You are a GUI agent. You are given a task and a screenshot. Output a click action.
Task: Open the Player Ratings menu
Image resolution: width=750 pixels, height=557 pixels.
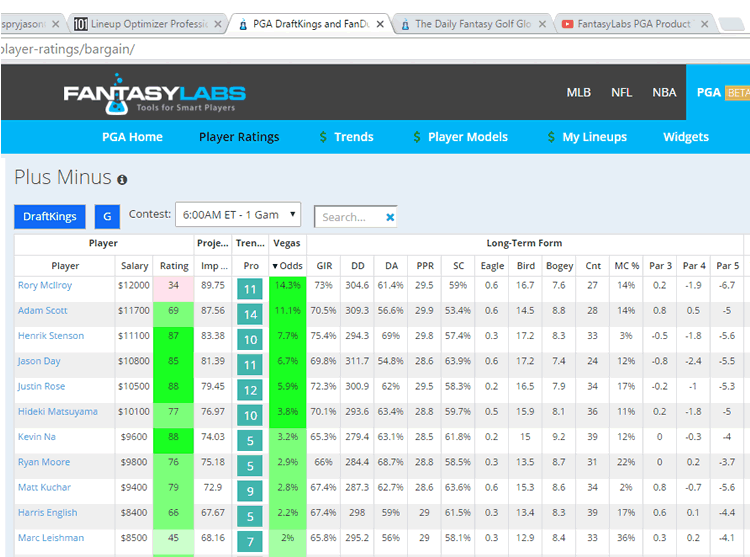pyautogui.click(x=239, y=137)
